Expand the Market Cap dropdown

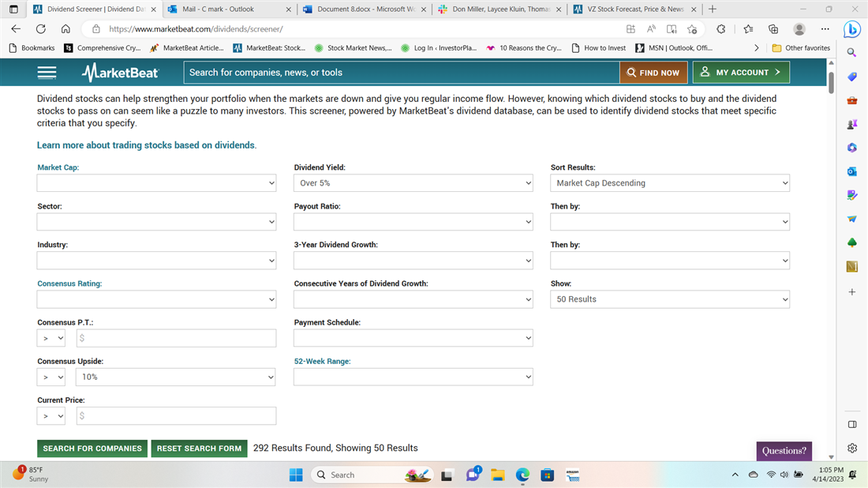[x=156, y=183]
